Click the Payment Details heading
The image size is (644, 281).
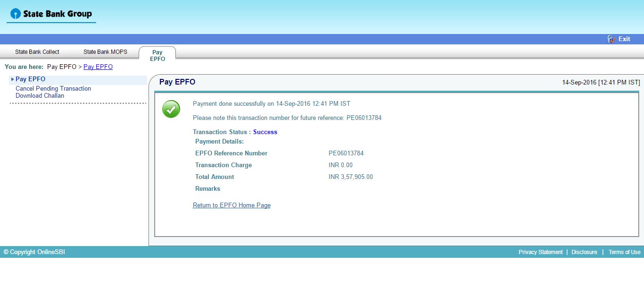(x=219, y=142)
